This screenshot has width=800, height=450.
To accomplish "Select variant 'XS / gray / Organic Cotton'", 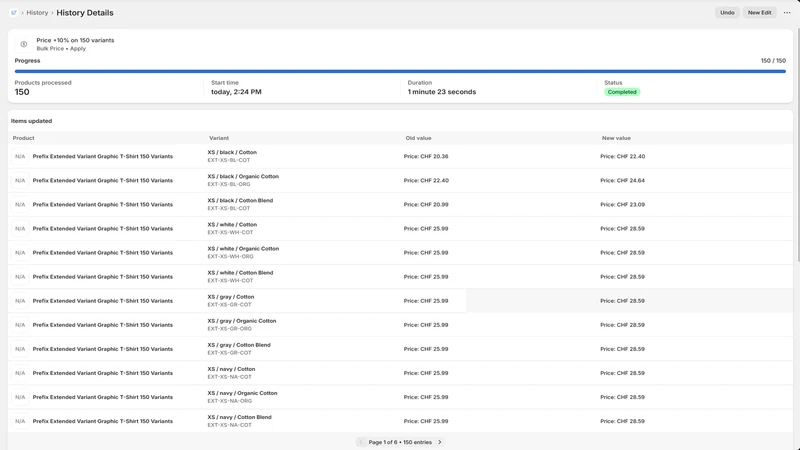I will click(242, 321).
